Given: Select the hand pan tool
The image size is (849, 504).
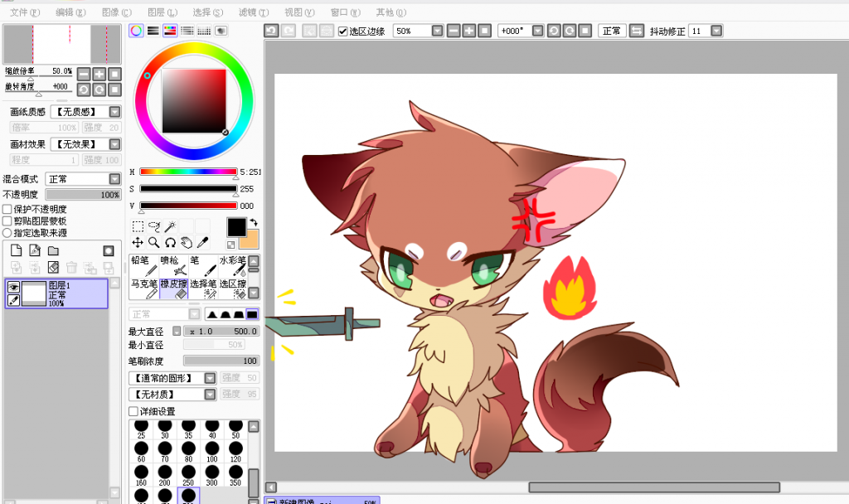Looking at the screenshot, I should tap(187, 243).
